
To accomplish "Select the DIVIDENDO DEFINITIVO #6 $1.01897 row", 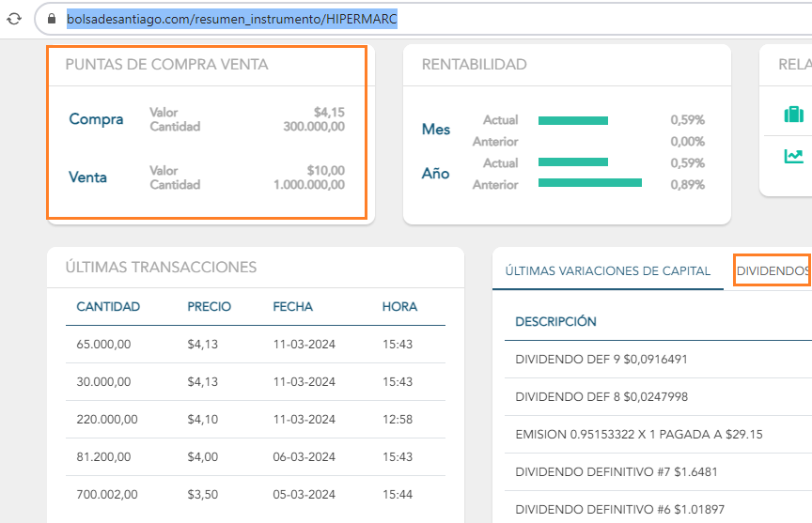I will coord(619,510).
